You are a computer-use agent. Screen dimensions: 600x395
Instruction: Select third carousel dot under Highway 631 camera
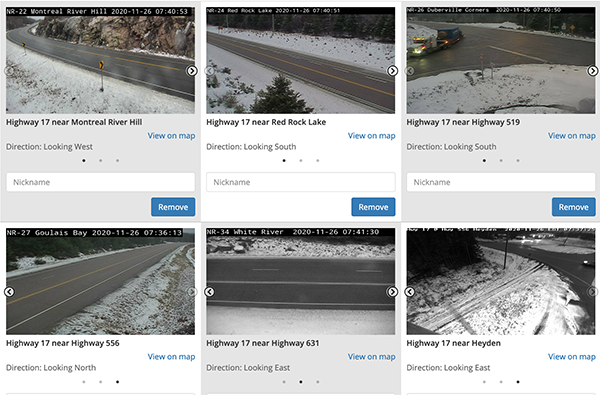318,382
